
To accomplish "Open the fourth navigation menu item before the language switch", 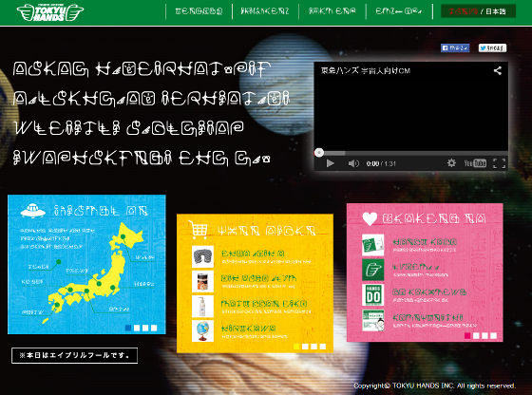I will pyautogui.click(x=399, y=11).
